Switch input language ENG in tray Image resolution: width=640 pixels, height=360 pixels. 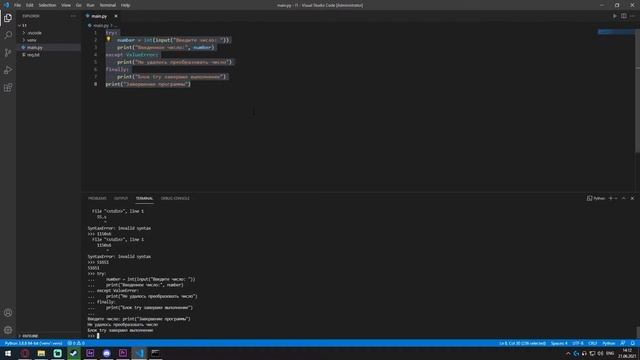610,353
